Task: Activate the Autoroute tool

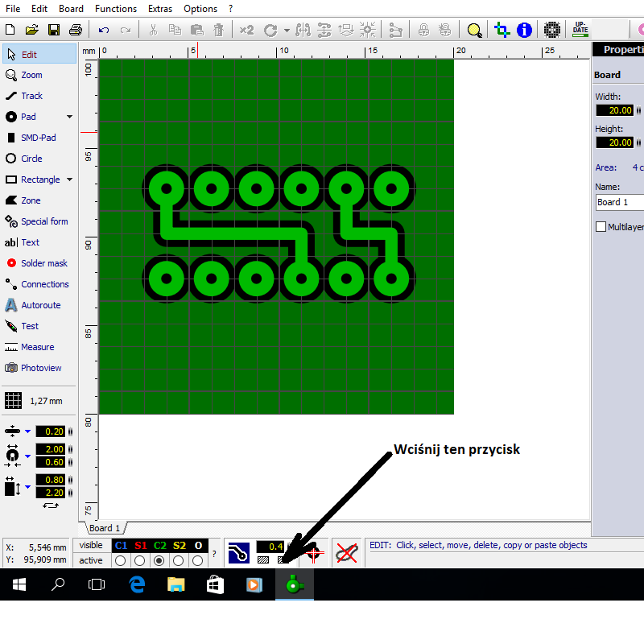Action: (x=40, y=305)
